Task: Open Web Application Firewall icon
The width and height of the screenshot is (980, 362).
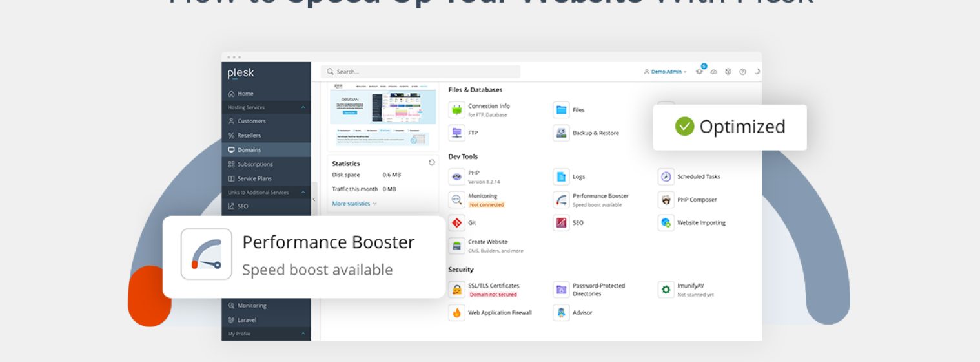Action: 457,313
